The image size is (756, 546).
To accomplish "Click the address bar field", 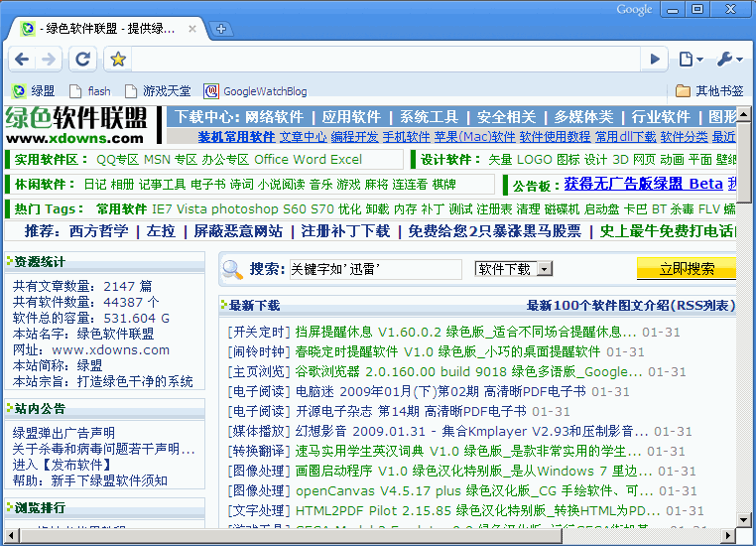I will [385, 60].
